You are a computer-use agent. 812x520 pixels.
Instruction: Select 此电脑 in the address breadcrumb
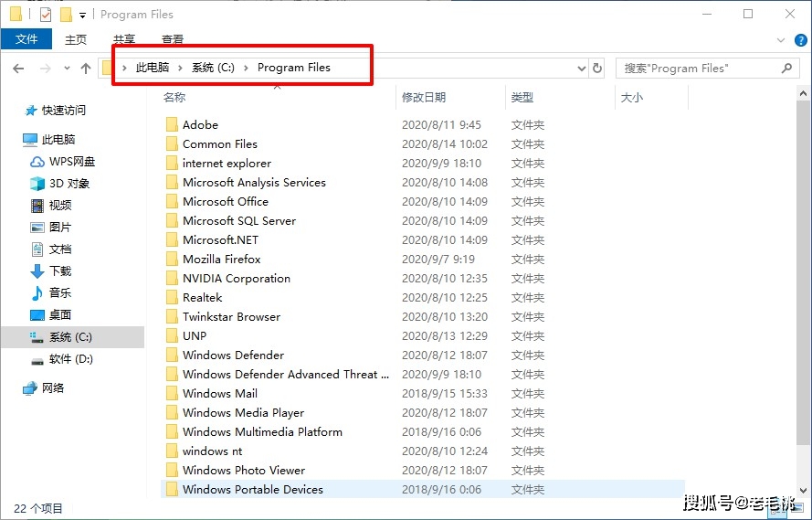[x=153, y=68]
